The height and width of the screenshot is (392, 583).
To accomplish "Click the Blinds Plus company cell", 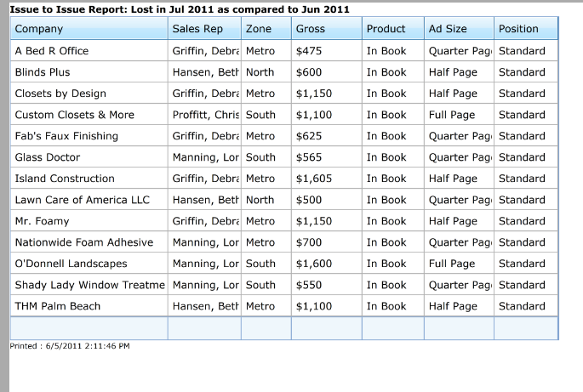I will 43,72.
